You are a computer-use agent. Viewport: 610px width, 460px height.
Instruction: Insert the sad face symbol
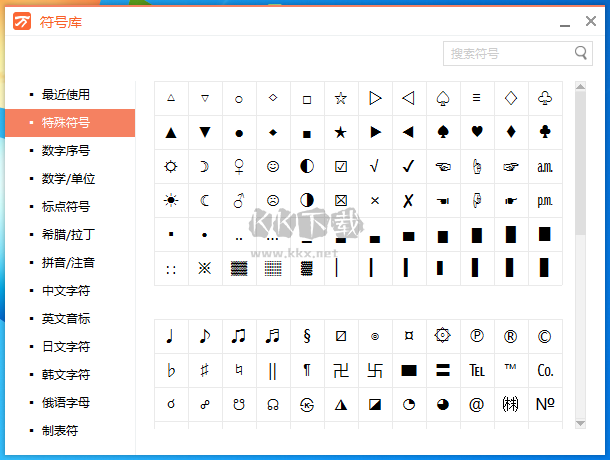coord(273,200)
